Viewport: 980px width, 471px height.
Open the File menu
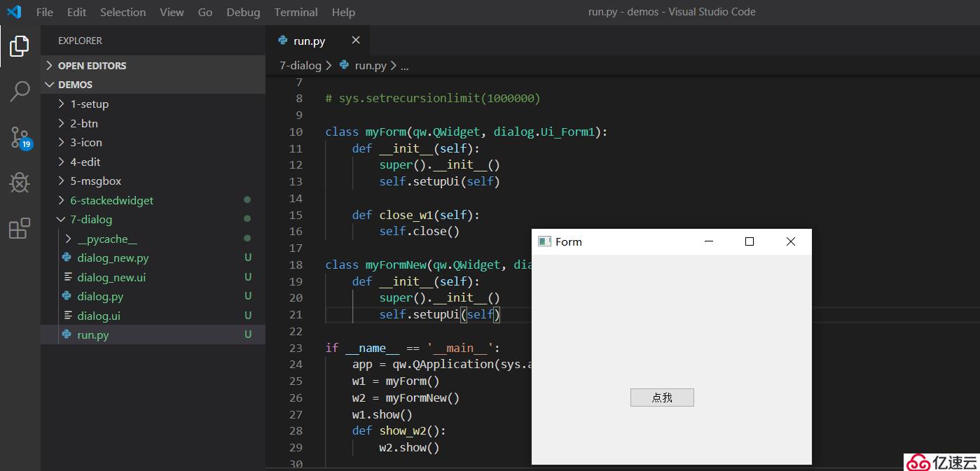tap(44, 12)
